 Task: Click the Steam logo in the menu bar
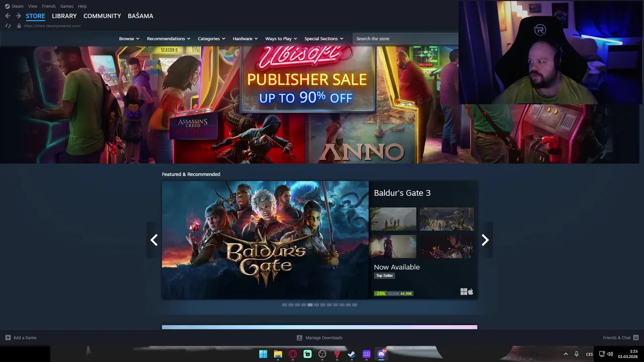pyautogui.click(x=7, y=6)
